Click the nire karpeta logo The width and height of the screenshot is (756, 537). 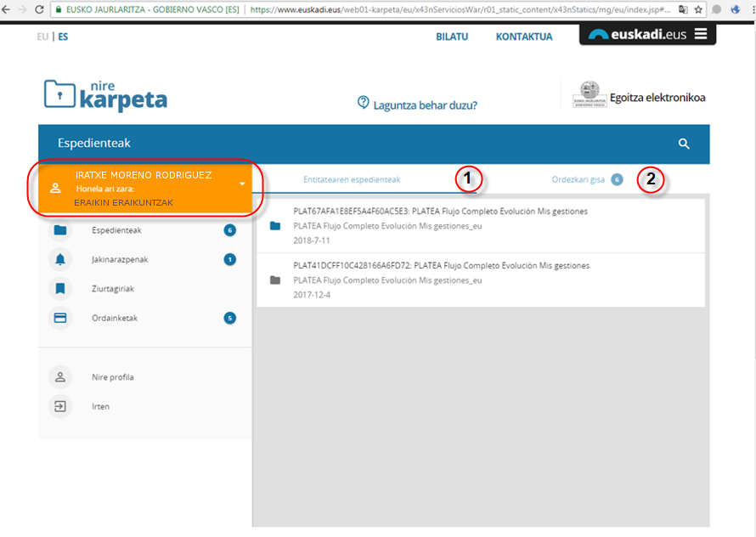(105, 96)
